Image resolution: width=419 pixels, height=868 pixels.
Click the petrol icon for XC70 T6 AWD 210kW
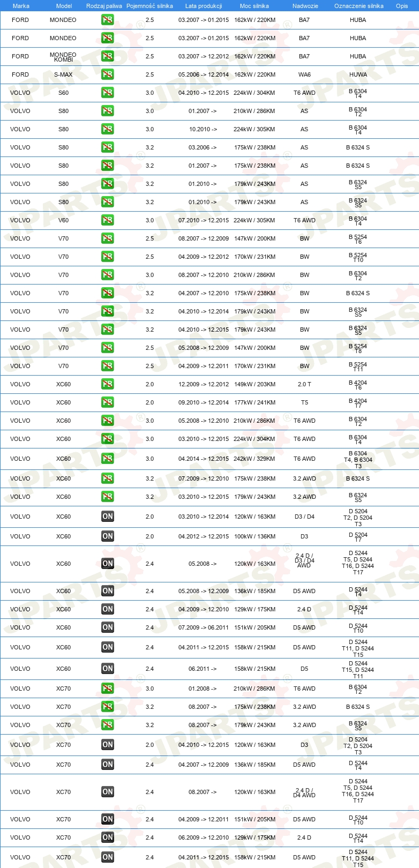click(108, 689)
